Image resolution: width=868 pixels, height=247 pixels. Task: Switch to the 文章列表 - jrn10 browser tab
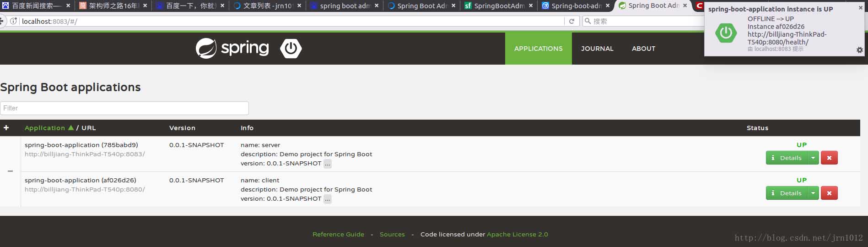point(267,5)
